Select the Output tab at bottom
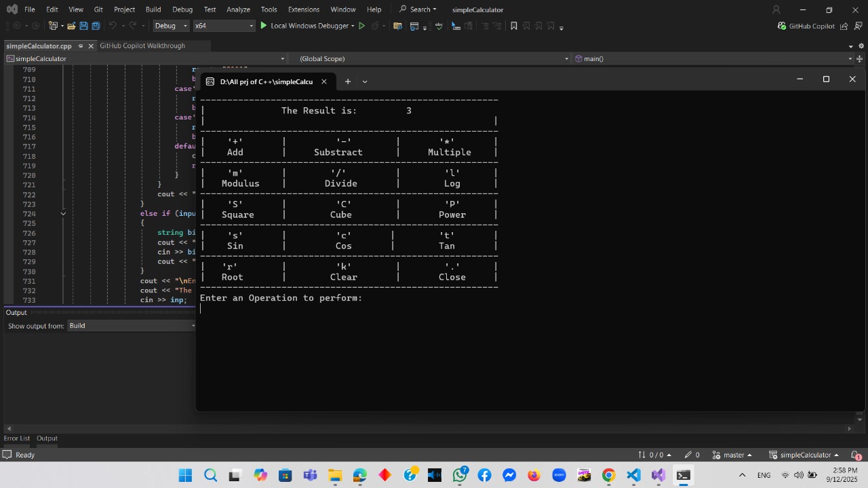This screenshot has width=868, height=488. pos(47,438)
